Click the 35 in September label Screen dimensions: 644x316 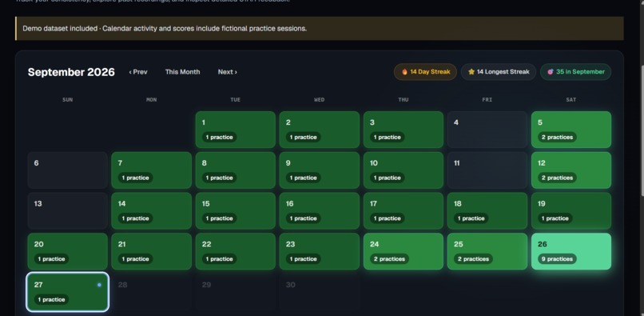click(x=580, y=72)
